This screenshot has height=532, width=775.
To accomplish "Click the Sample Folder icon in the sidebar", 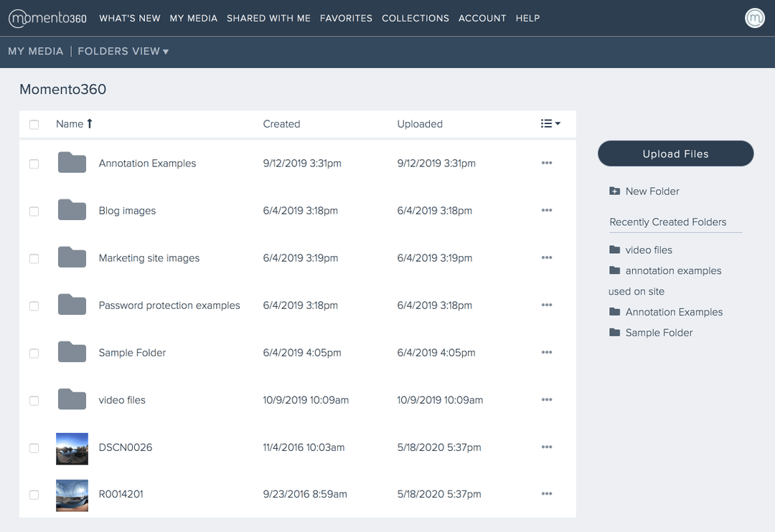I will tap(615, 332).
